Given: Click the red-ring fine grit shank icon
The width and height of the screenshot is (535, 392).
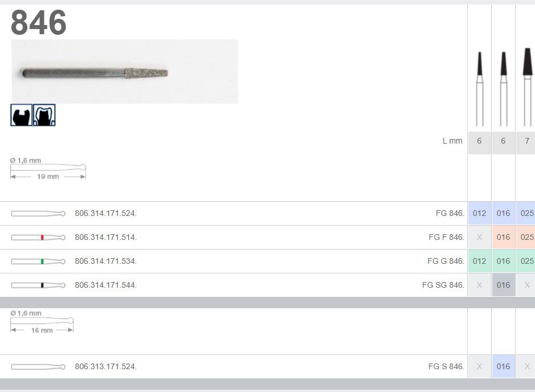Looking at the screenshot, I should [x=38, y=237].
